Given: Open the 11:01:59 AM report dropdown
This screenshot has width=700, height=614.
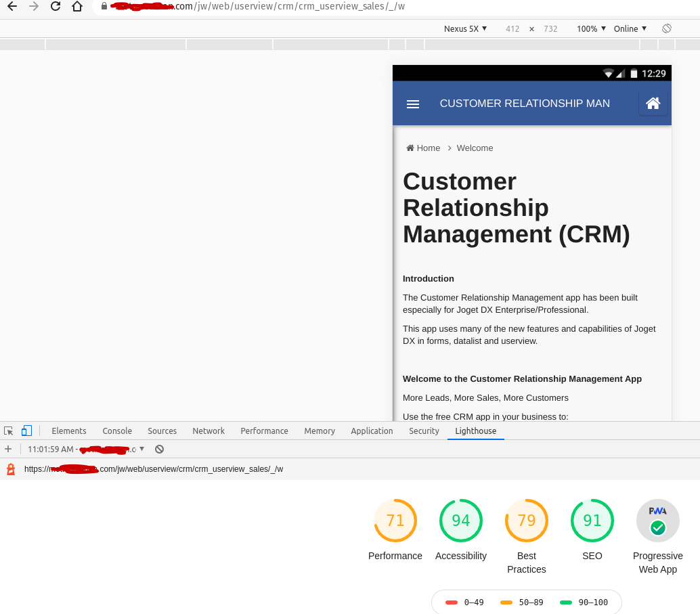Looking at the screenshot, I should [86, 449].
